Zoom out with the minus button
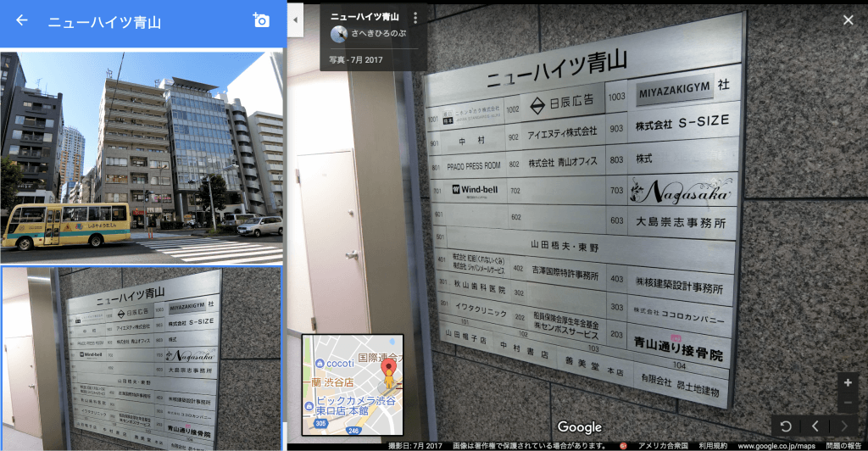The image size is (868, 451). (x=848, y=403)
